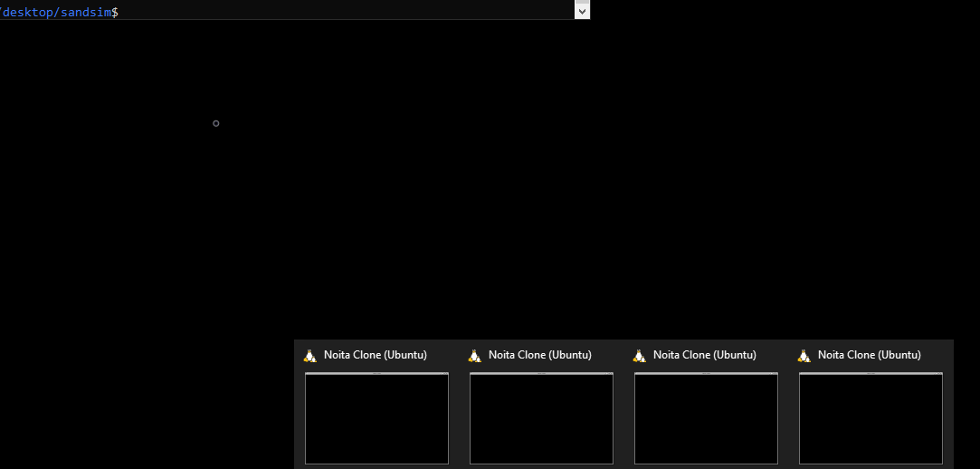This screenshot has height=469, width=980.
Task: Select first 'Noita Clone (Ubuntu)' title label
Action: [x=375, y=355]
